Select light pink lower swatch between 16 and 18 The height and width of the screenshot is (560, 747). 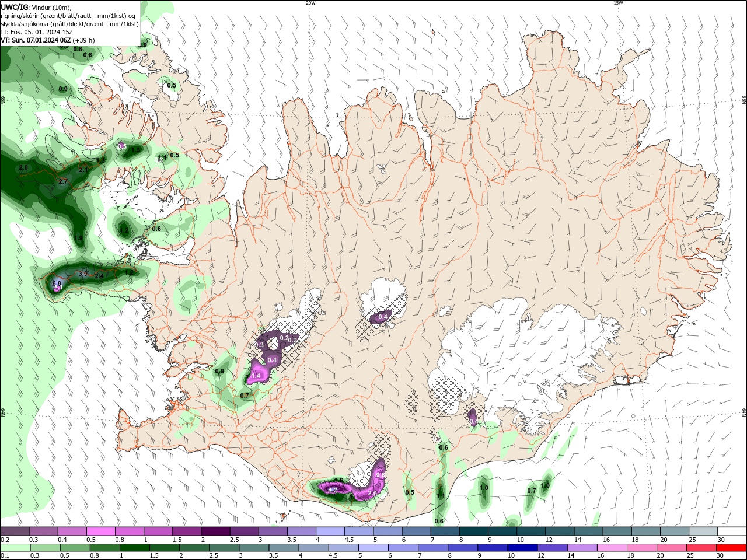(x=613, y=548)
